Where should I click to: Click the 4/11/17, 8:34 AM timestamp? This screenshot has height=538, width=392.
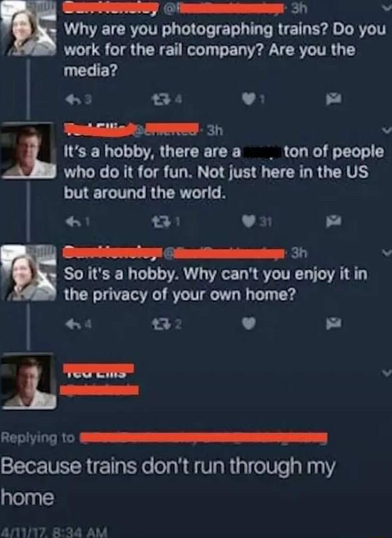coord(54,532)
